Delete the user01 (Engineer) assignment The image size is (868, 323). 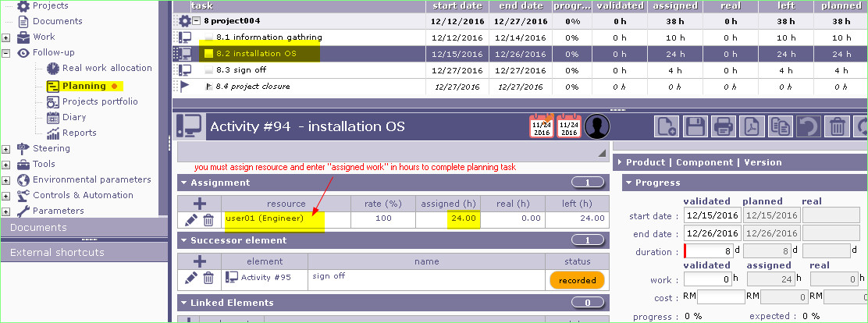(x=208, y=220)
